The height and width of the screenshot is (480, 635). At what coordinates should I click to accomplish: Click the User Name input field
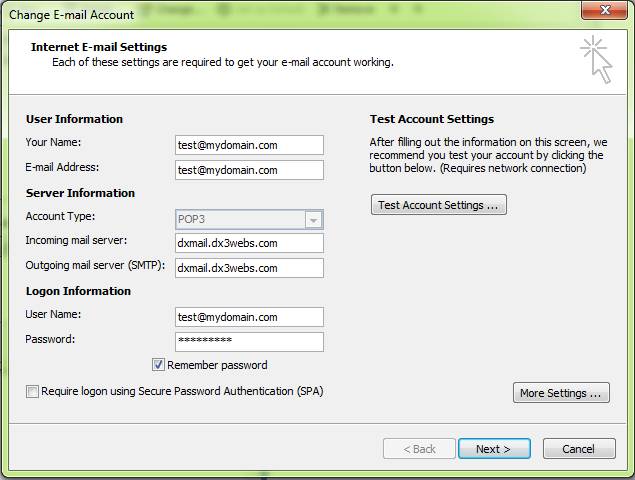point(249,317)
